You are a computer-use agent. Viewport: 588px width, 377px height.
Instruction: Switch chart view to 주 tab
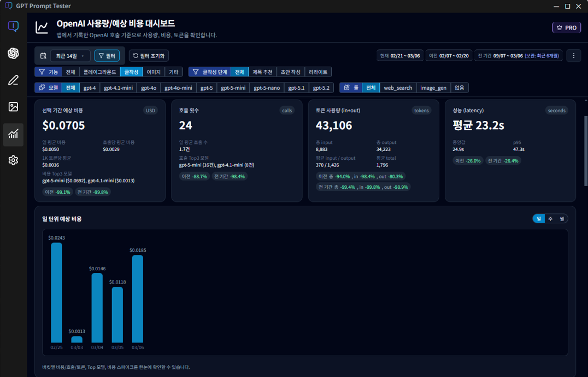[x=550, y=218]
